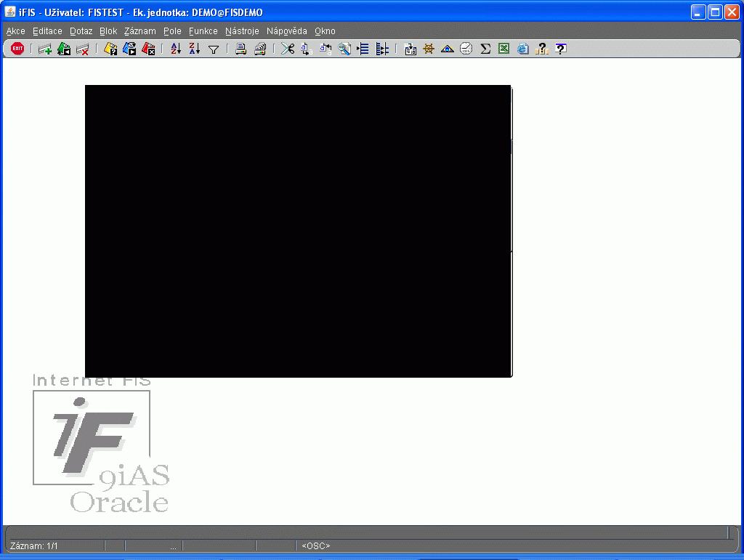Delete record with red X icon
This screenshot has height=560, width=744.
coord(83,49)
